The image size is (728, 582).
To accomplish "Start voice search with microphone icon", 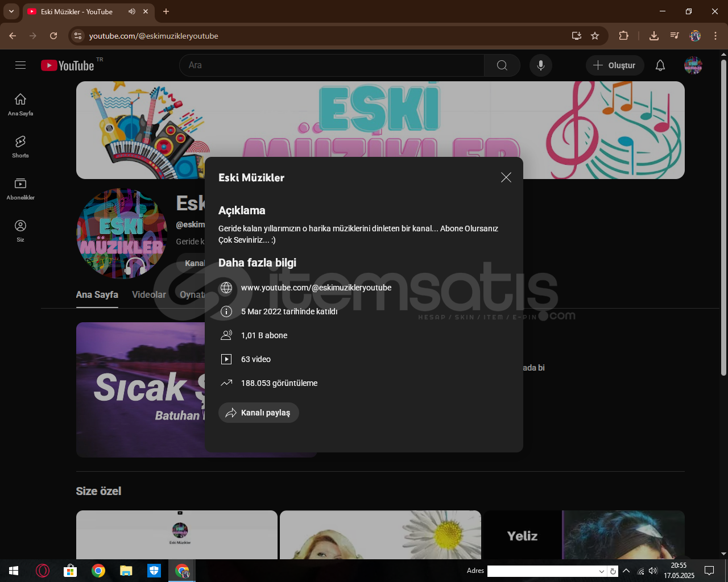I will (541, 65).
